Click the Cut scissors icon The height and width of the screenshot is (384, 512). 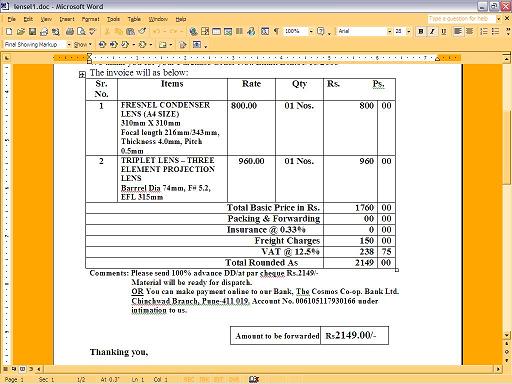(107, 31)
